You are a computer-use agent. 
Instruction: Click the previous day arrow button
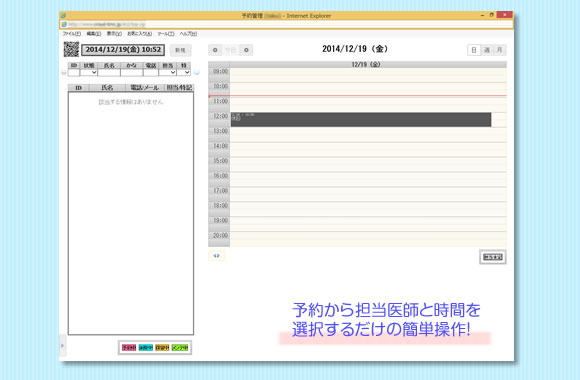pyautogui.click(x=215, y=50)
